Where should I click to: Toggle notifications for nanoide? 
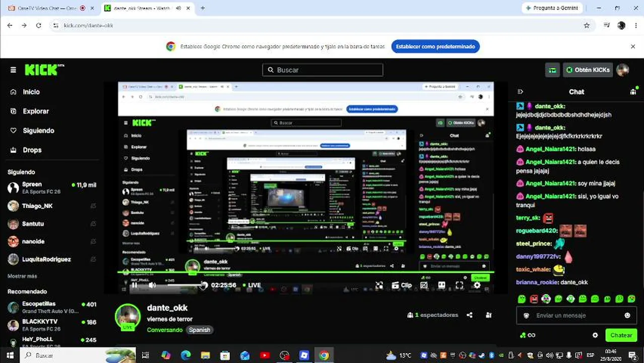93,241
